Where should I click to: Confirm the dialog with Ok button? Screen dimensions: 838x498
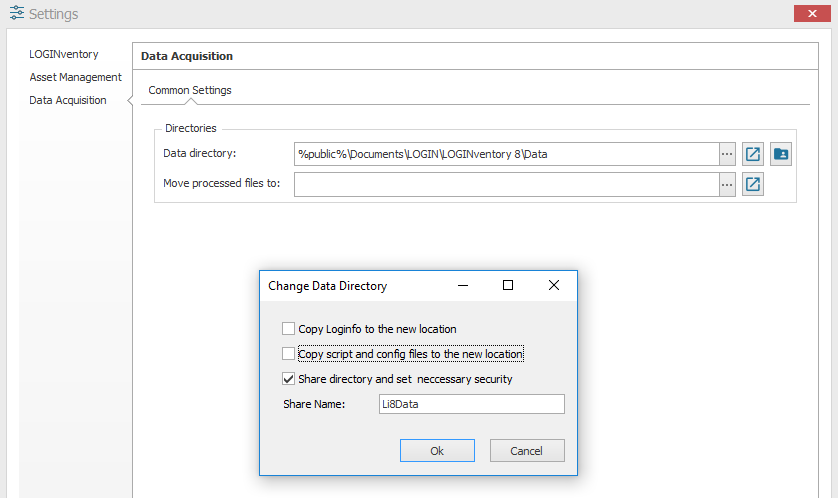(437, 450)
